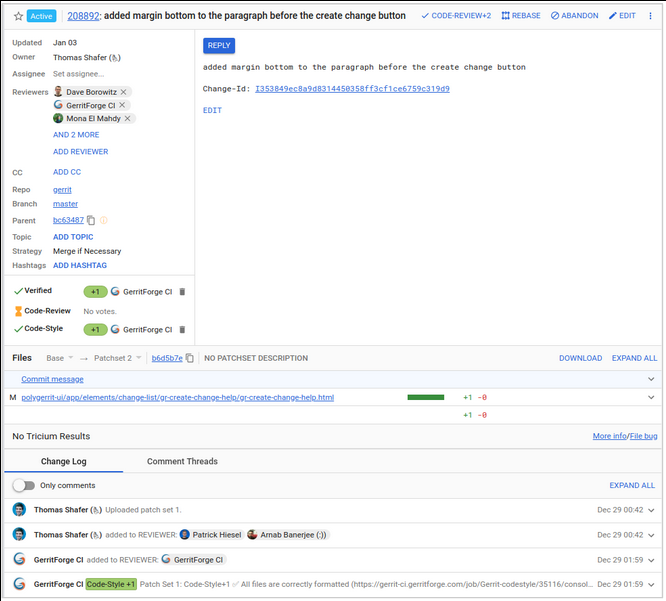Click the blue REPLY button
Image resolution: width=666 pixels, height=601 pixels.
click(219, 45)
